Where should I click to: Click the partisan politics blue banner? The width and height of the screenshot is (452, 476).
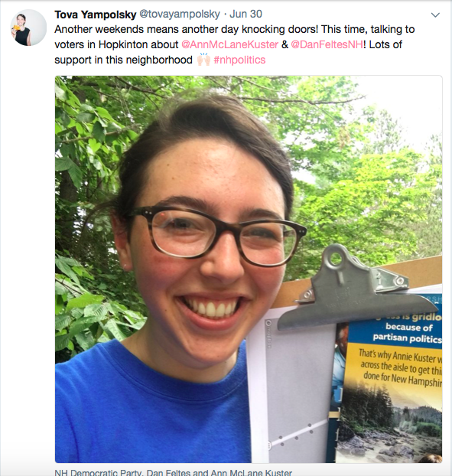pos(395,326)
